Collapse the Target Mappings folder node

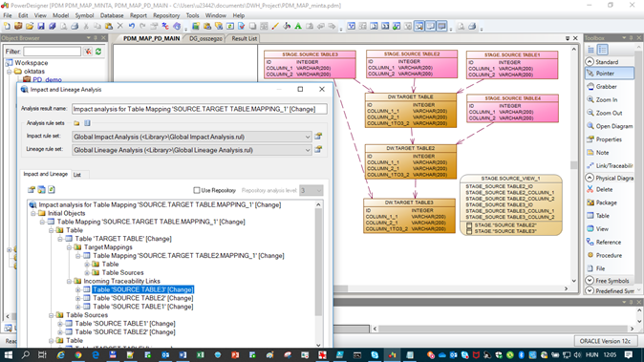[69, 247]
